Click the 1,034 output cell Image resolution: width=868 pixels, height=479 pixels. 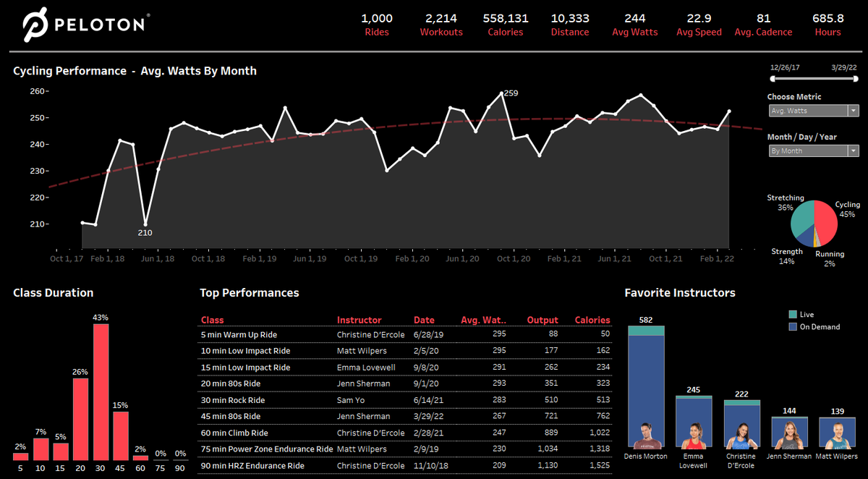pyautogui.click(x=546, y=449)
